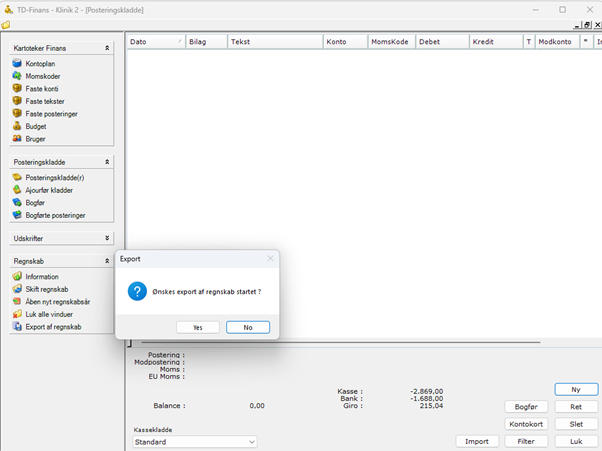The image size is (602, 451).
Task: Close the inner Posteringskladde child window
Action: pyautogui.click(x=597, y=25)
